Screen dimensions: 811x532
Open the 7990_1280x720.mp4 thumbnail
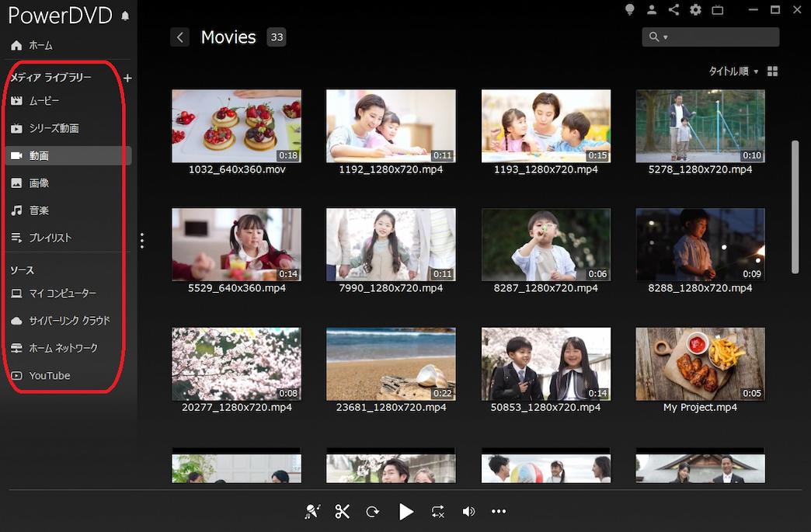coord(391,245)
